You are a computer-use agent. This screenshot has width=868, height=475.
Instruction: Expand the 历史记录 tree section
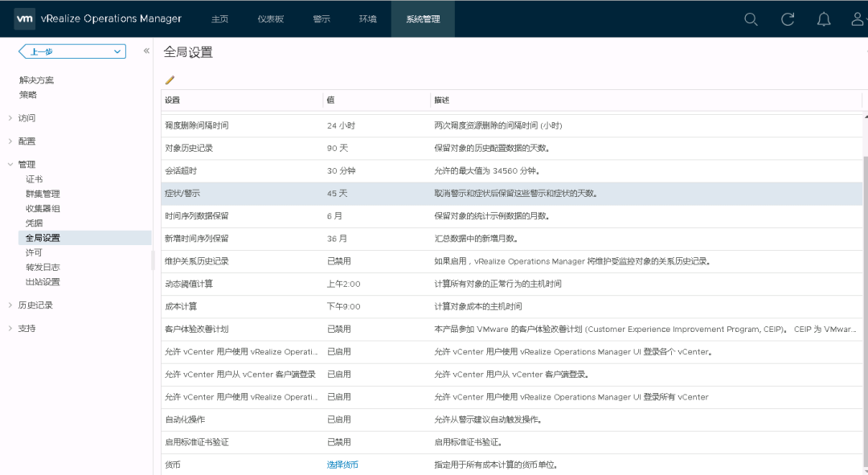tap(10, 305)
